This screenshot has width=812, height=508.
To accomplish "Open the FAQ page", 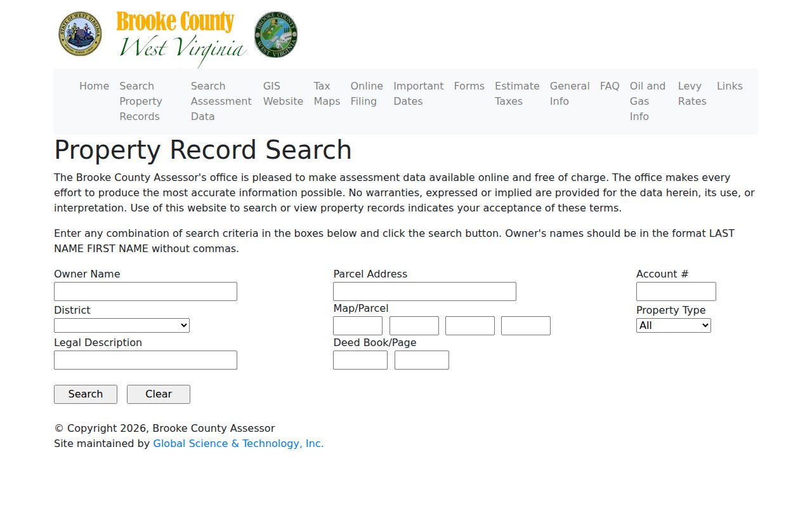I will (610, 86).
